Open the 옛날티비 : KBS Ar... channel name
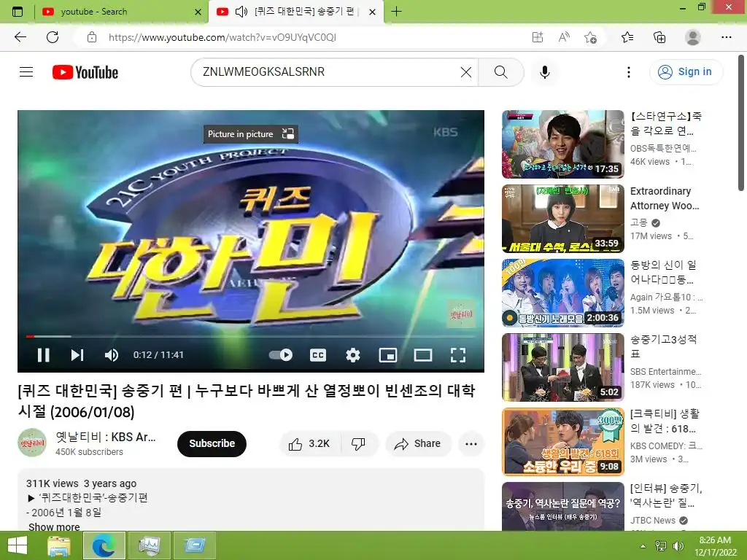 coord(106,437)
